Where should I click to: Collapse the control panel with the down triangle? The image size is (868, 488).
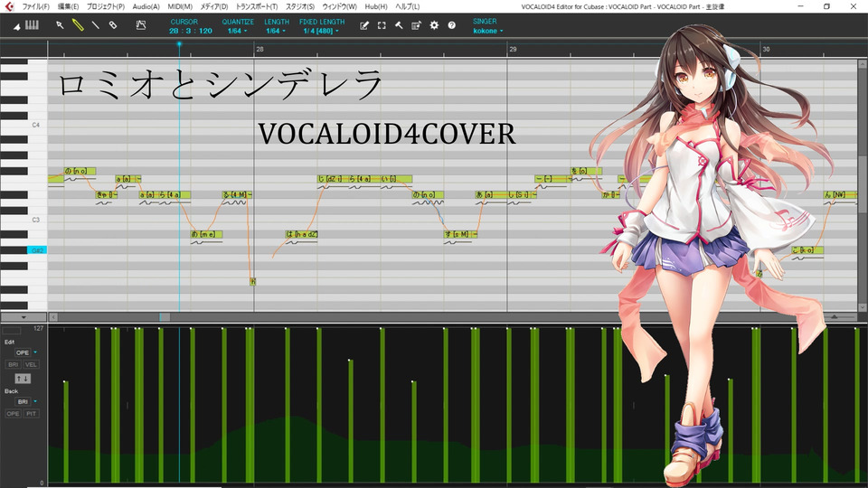pyautogui.click(x=24, y=317)
